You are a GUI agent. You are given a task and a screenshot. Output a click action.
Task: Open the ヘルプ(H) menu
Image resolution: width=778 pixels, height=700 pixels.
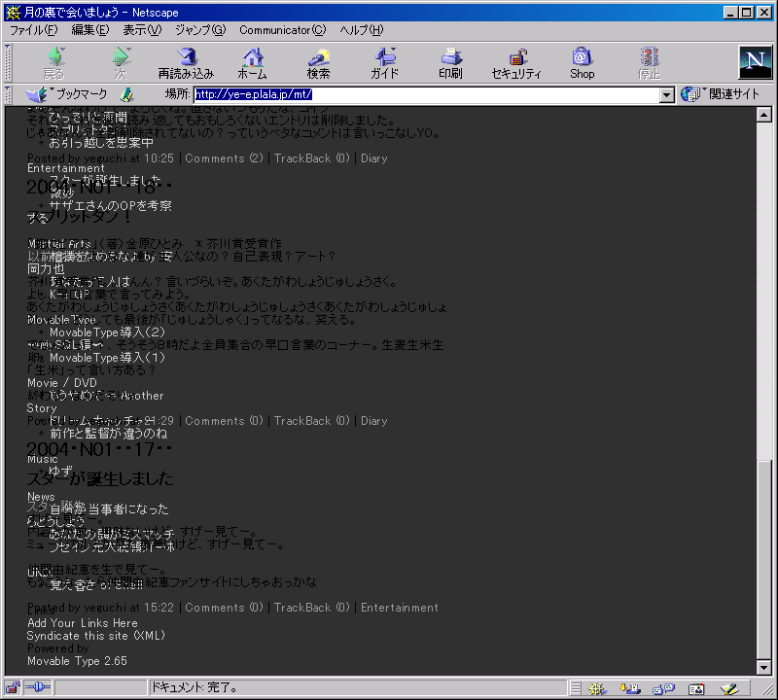[361, 30]
